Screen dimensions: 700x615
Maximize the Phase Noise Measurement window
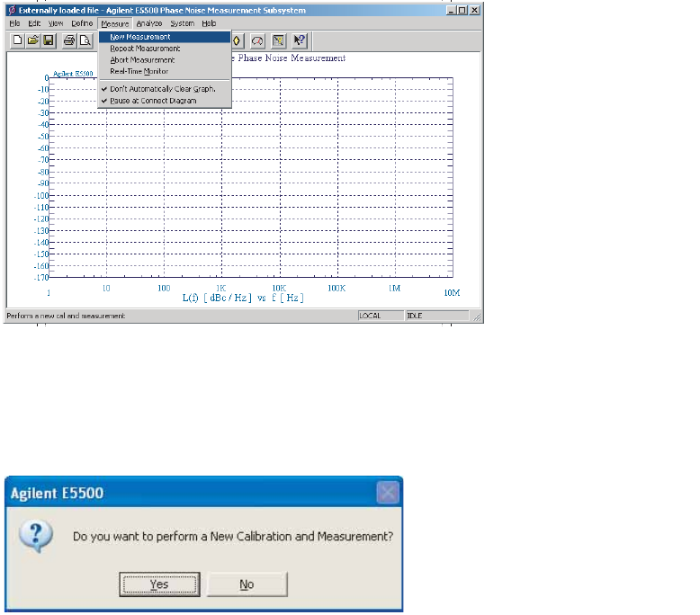[462, 10]
